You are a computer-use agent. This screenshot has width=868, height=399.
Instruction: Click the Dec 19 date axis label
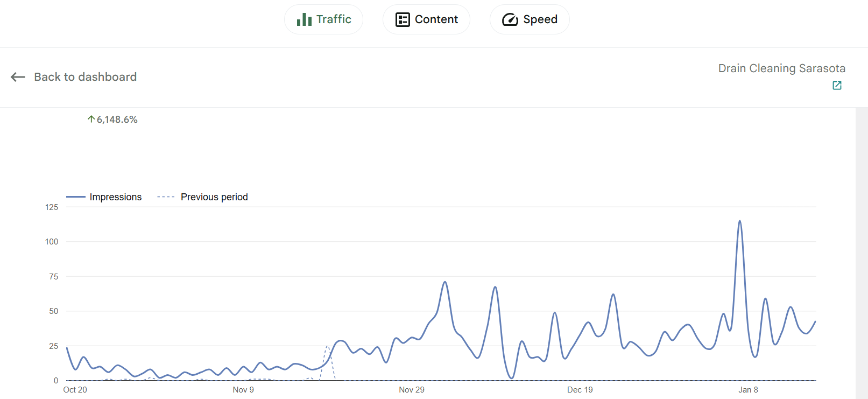pos(580,389)
